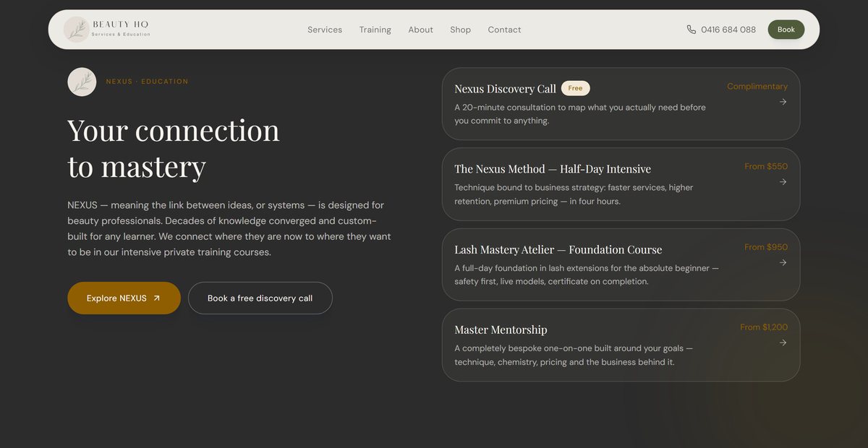868x448 pixels.
Task: Click the Beauty HQ leaf logo in navbar
Action: click(76, 30)
